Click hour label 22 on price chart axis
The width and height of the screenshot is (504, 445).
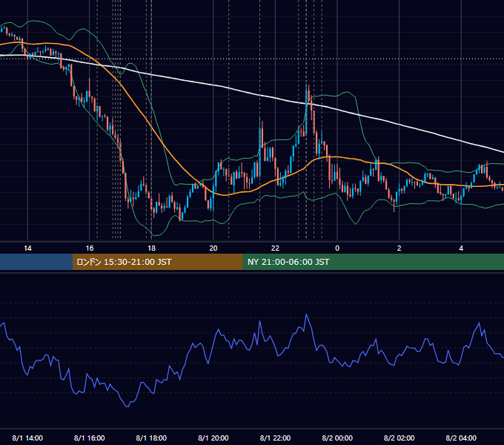275,248
